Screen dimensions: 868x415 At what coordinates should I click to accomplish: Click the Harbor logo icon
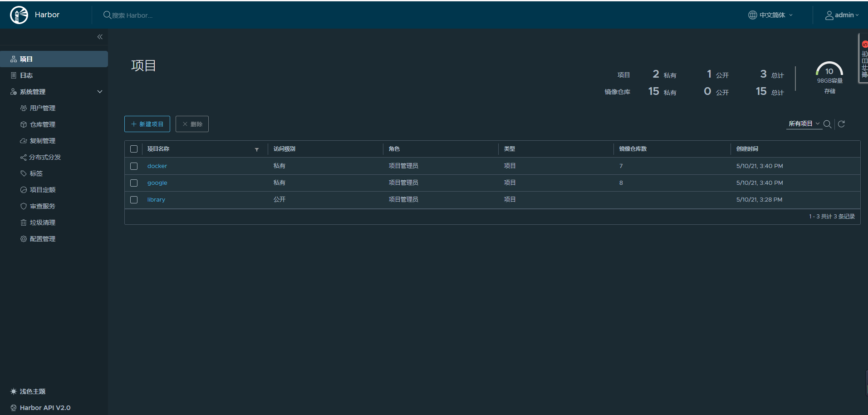19,15
